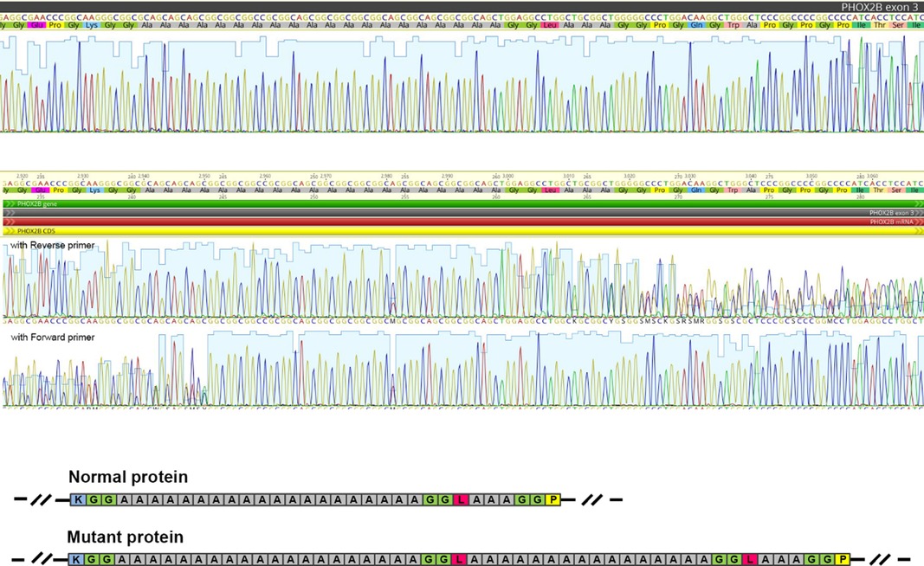Click the base-call sequence under reverse primer trace
This screenshot has width=924, height=566.
click(462, 321)
